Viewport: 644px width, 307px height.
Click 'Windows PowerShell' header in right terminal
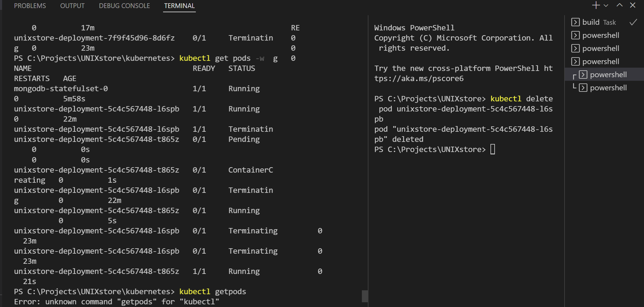click(414, 28)
